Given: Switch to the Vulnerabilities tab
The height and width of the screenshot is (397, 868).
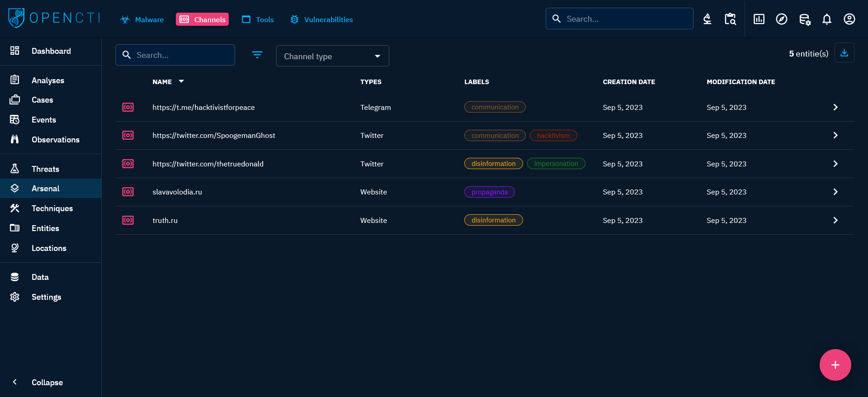Looking at the screenshot, I should (x=321, y=19).
